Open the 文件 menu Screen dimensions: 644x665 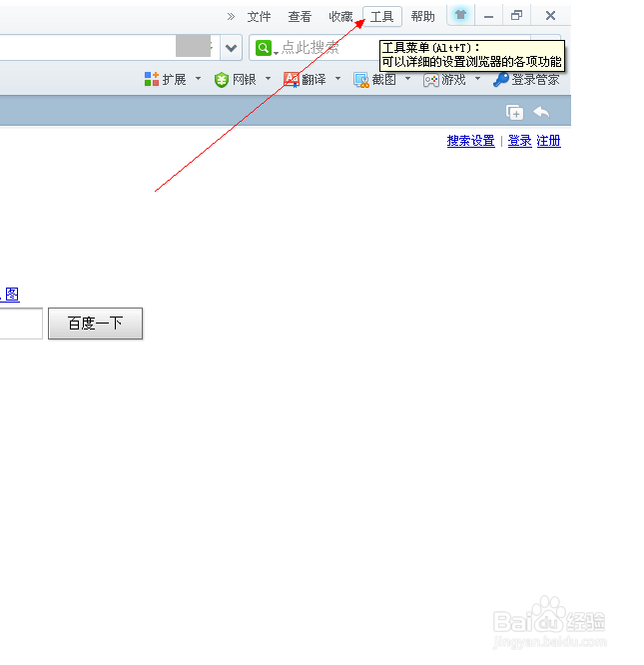[259, 17]
